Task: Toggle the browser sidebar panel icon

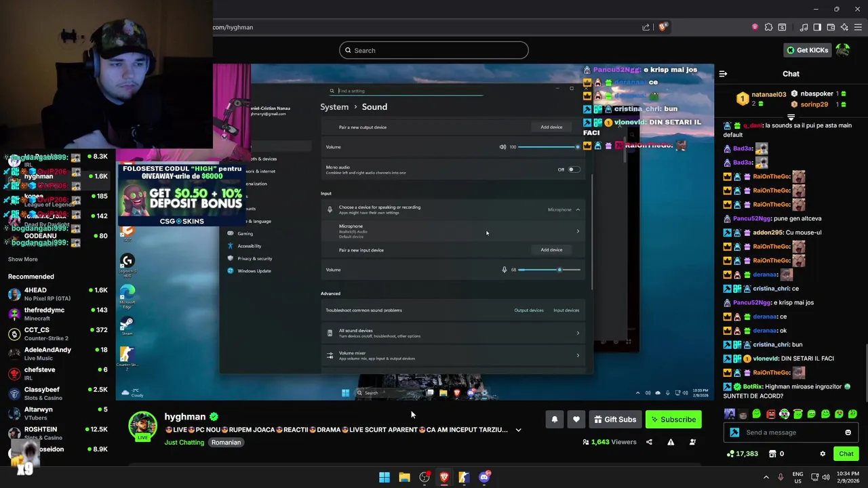Action: point(817,27)
